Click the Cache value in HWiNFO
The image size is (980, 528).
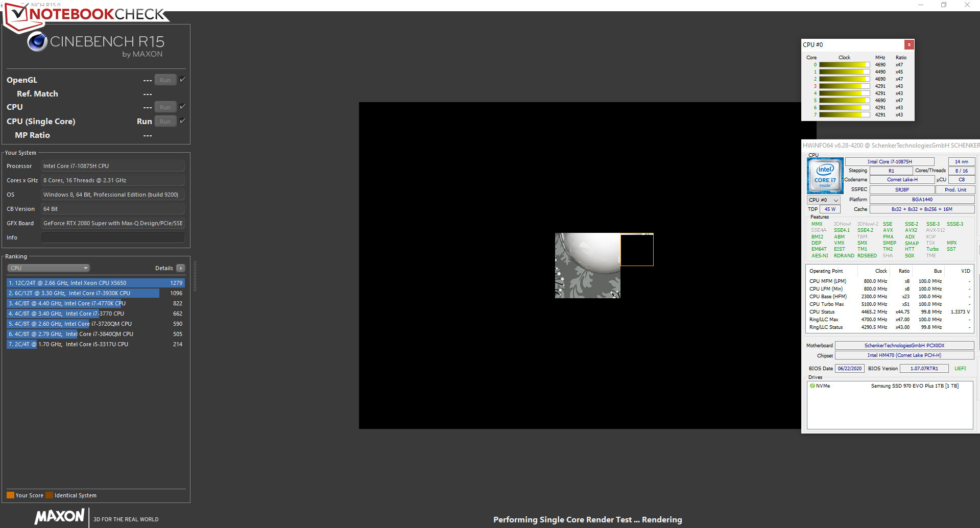[x=922, y=209]
